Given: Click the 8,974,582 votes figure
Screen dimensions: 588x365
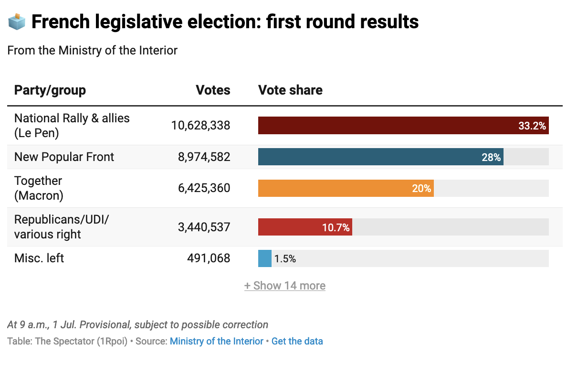Looking at the screenshot, I should pos(204,157).
